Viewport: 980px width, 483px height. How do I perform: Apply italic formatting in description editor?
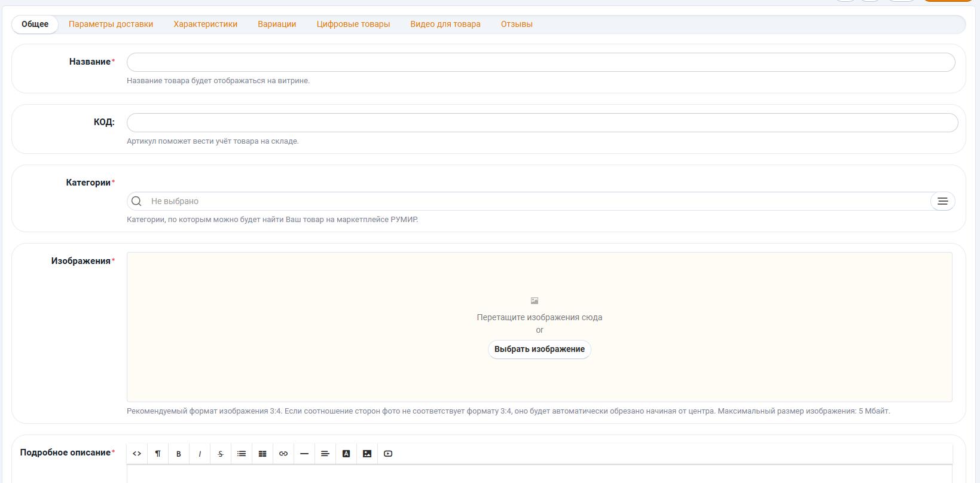200,454
